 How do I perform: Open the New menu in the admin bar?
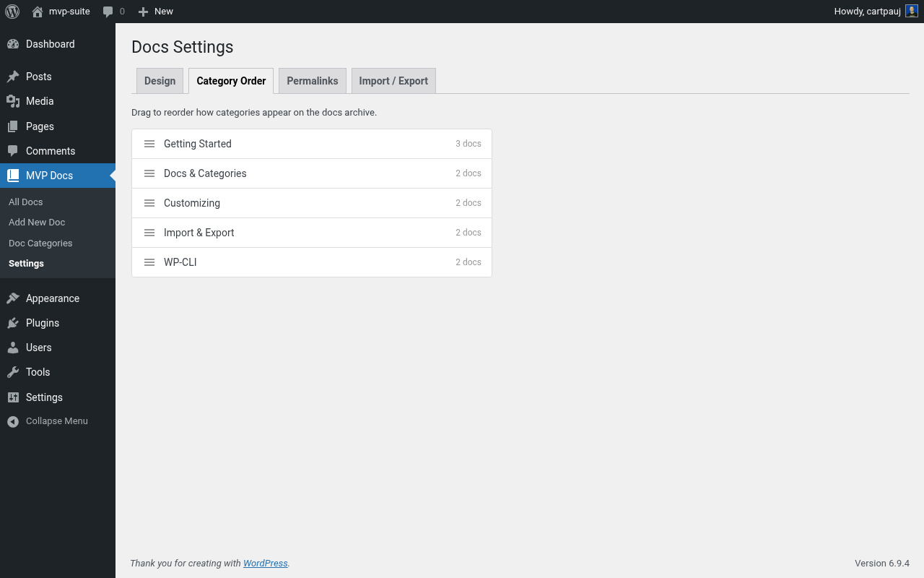tap(155, 11)
